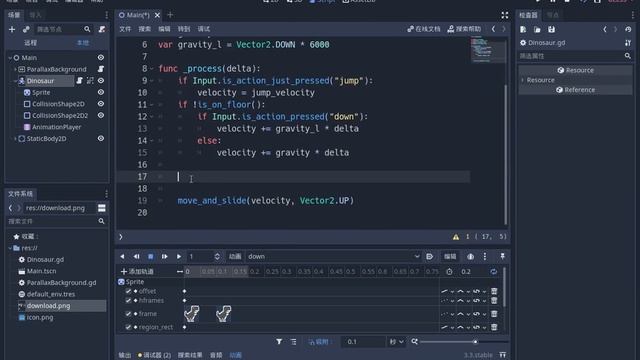Open script attached to ParallaxBackground node
Screen dimensions: 640x360
pyautogui.click(x=101, y=69)
